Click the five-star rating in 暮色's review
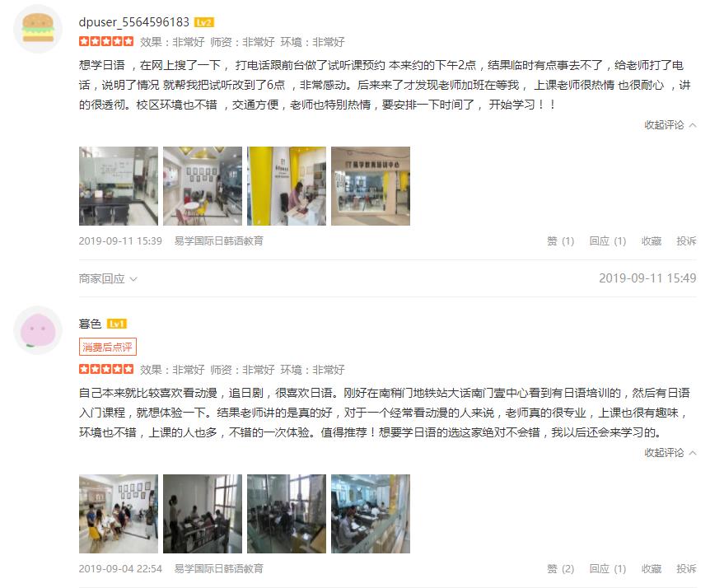Screen dimensions: 710x588 click(x=106, y=370)
